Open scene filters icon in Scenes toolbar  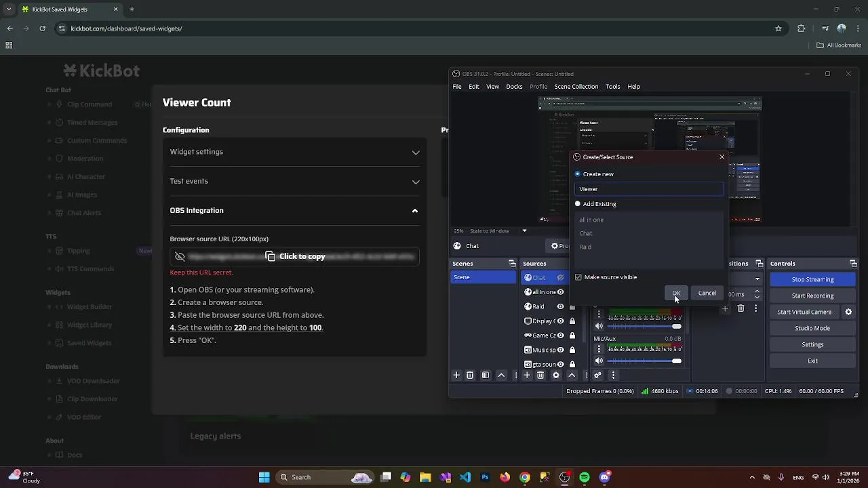coord(486,375)
